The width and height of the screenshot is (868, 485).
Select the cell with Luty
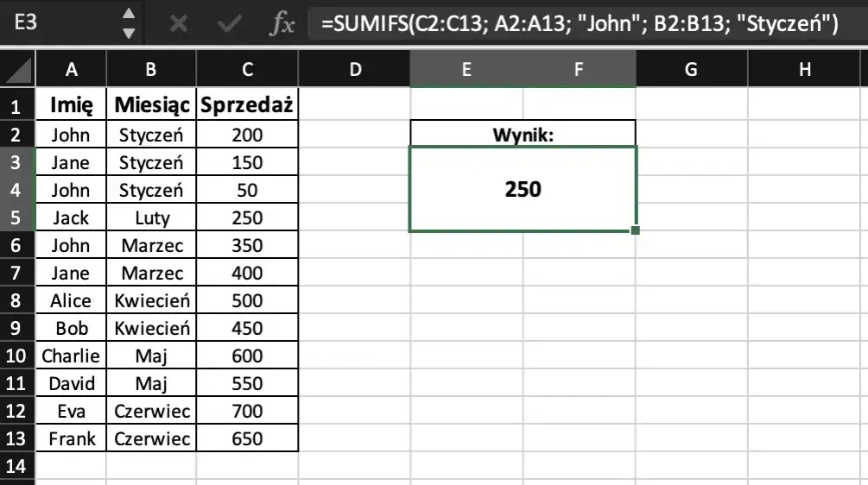tap(151, 217)
